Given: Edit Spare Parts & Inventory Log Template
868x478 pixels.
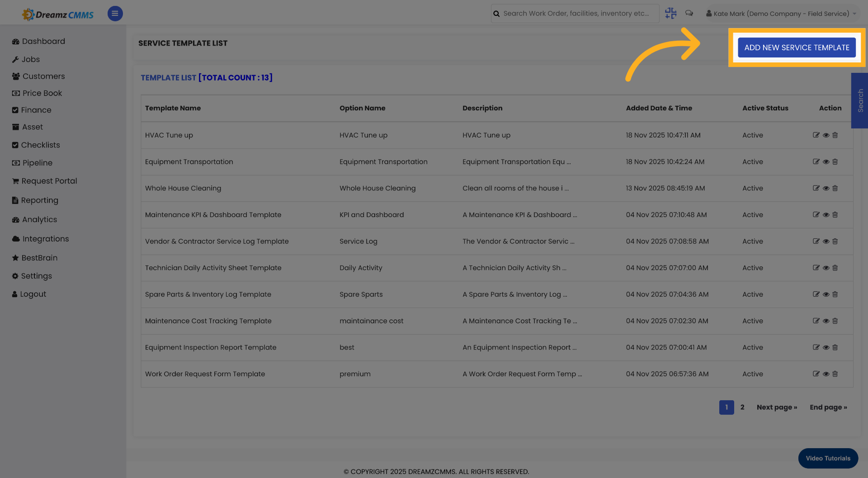Looking at the screenshot, I should pyautogui.click(x=816, y=294).
